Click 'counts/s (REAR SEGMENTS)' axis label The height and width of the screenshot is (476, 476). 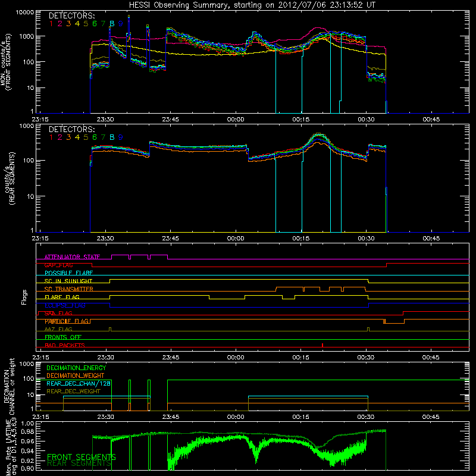click(10, 178)
